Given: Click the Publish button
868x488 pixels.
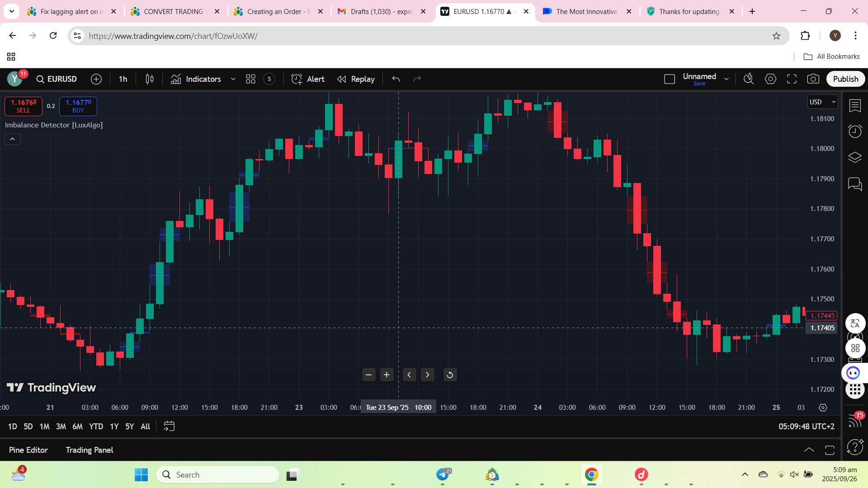Looking at the screenshot, I should pos(845,79).
